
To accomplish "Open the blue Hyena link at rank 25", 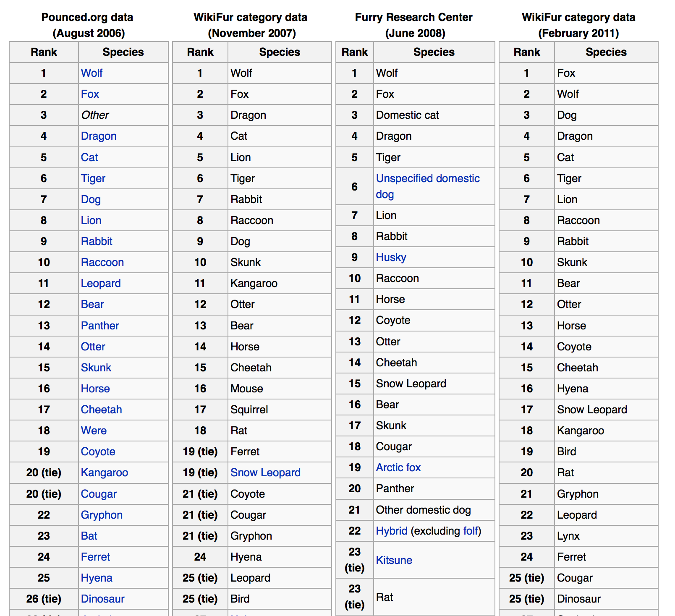I will click(x=97, y=578).
